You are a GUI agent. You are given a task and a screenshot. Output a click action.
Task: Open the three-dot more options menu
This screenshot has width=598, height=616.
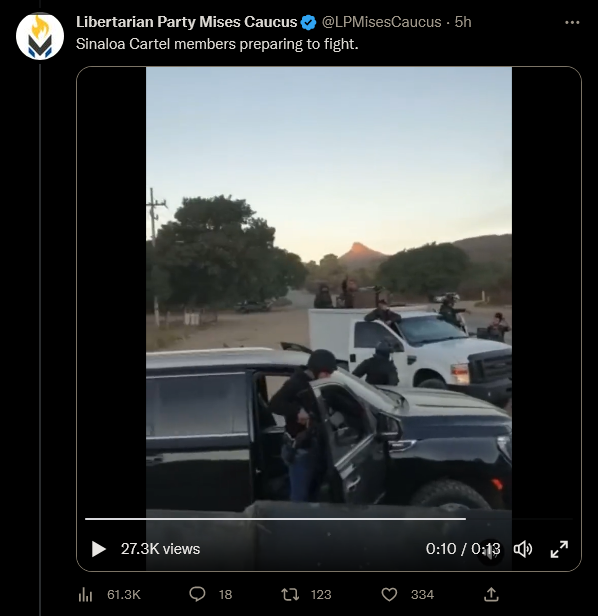tap(572, 22)
